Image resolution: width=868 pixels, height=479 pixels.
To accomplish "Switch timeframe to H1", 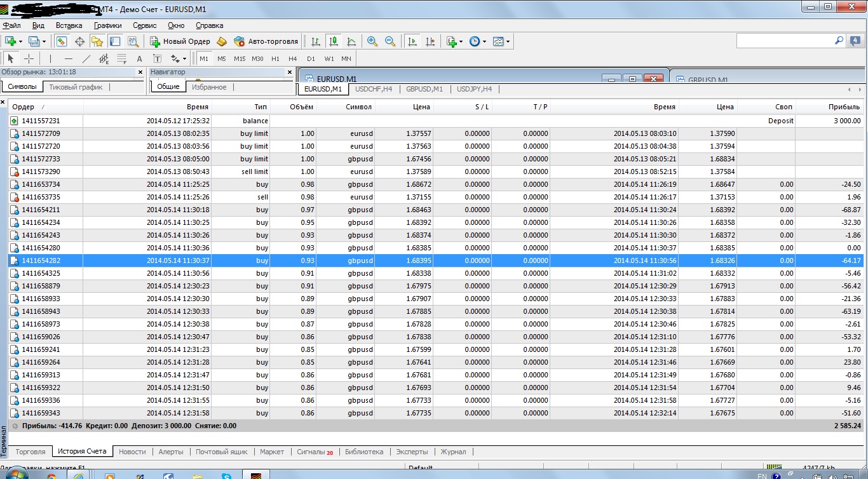I will pos(275,58).
